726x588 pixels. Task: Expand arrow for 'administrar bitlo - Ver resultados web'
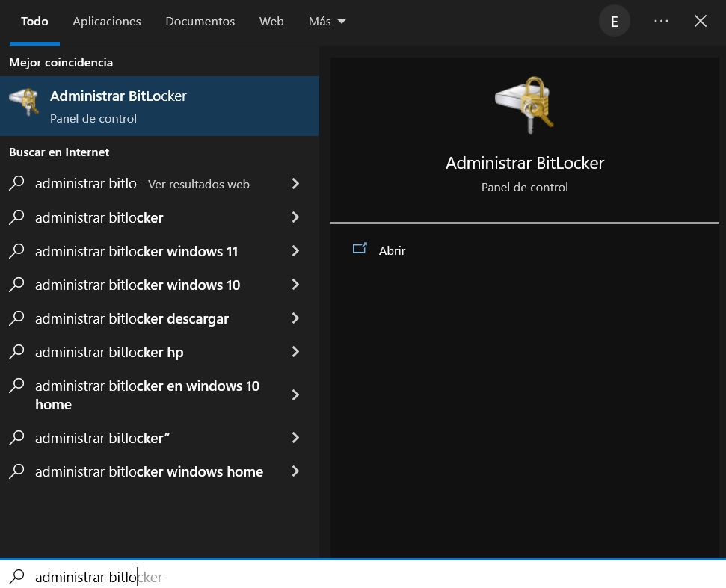[x=295, y=184]
